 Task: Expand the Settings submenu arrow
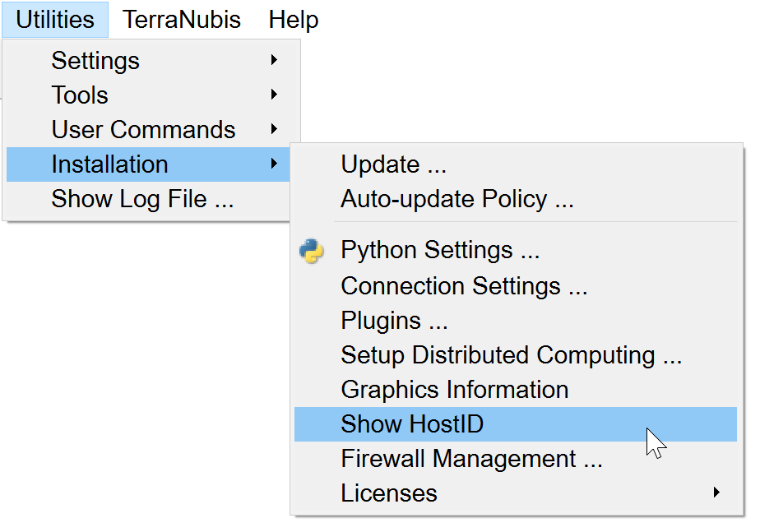click(x=274, y=61)
